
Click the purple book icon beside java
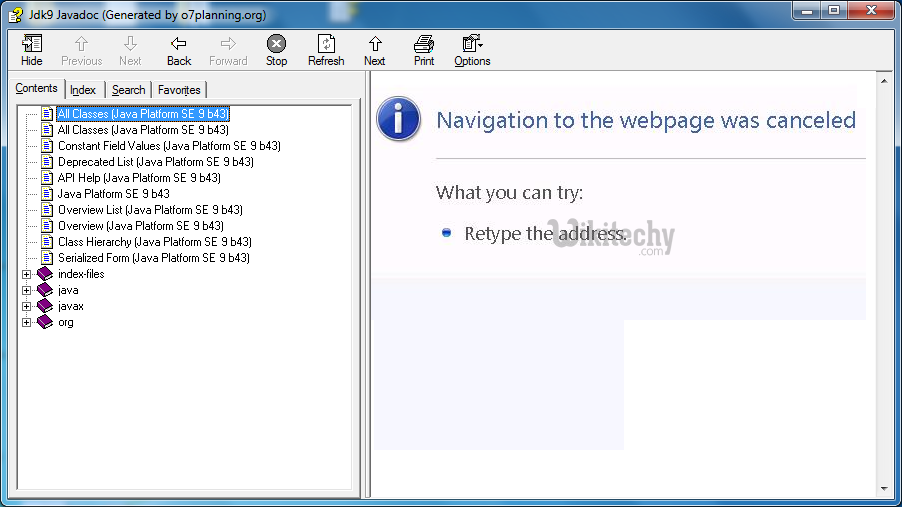[45, 290]
